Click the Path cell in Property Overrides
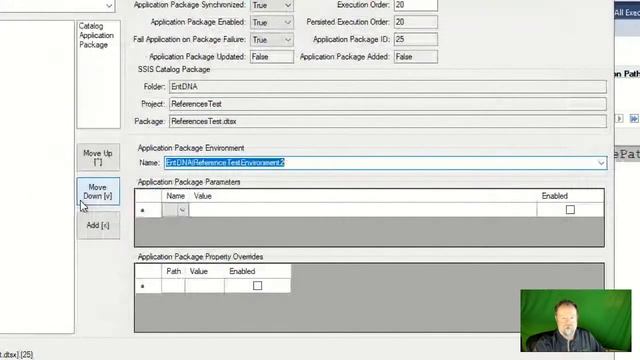 pyautogui.click(x=173, y=286)
